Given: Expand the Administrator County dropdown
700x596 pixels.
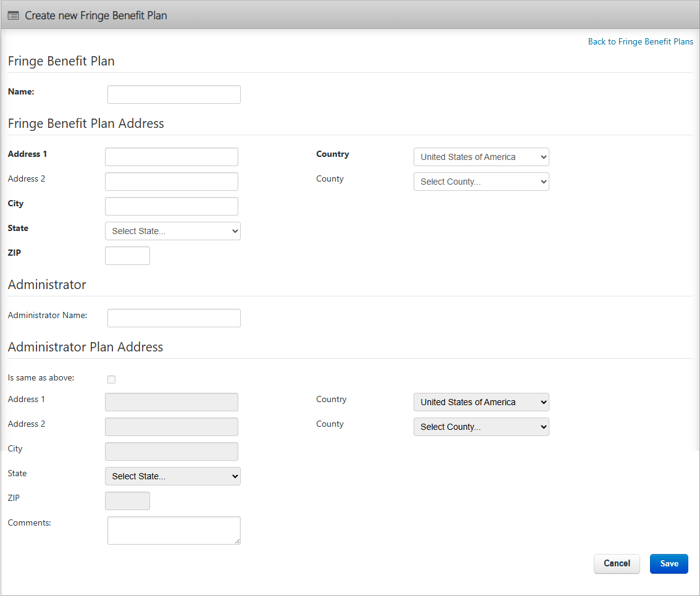Looking at the screenshot, I should pos(481,427).
